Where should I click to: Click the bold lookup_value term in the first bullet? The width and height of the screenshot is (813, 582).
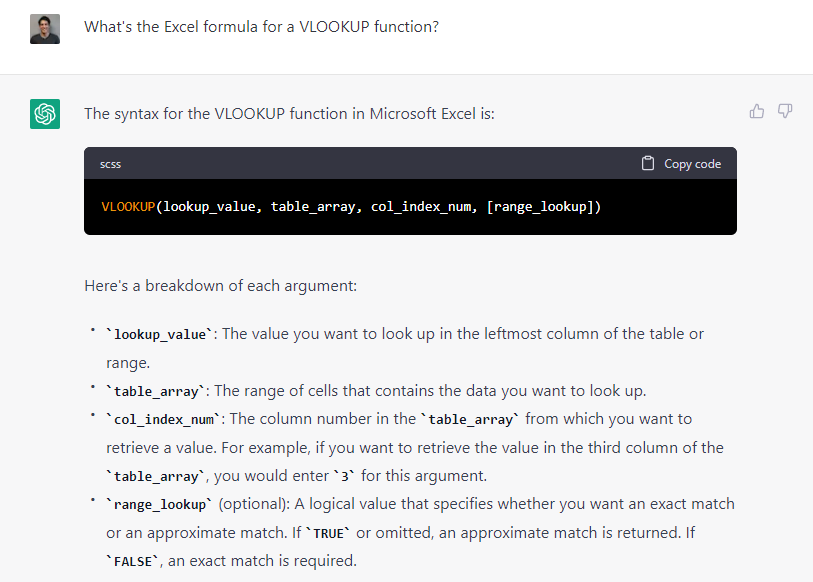160,334
